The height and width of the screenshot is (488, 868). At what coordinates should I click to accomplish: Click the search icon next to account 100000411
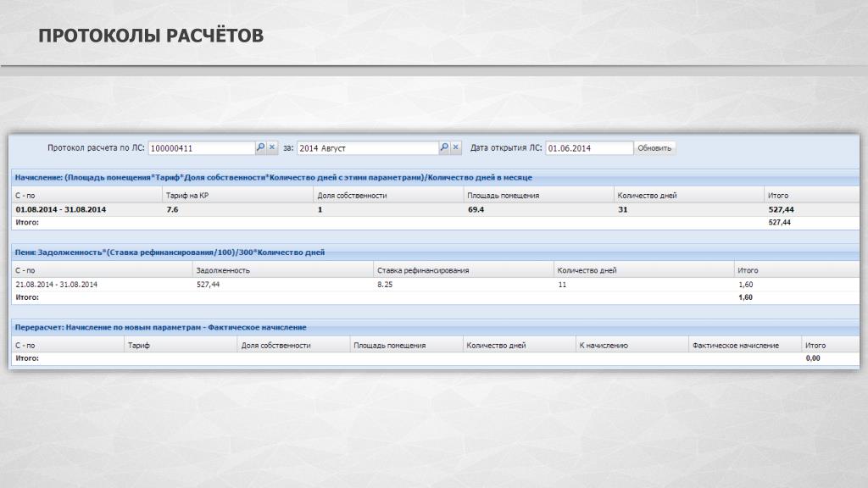261,147
